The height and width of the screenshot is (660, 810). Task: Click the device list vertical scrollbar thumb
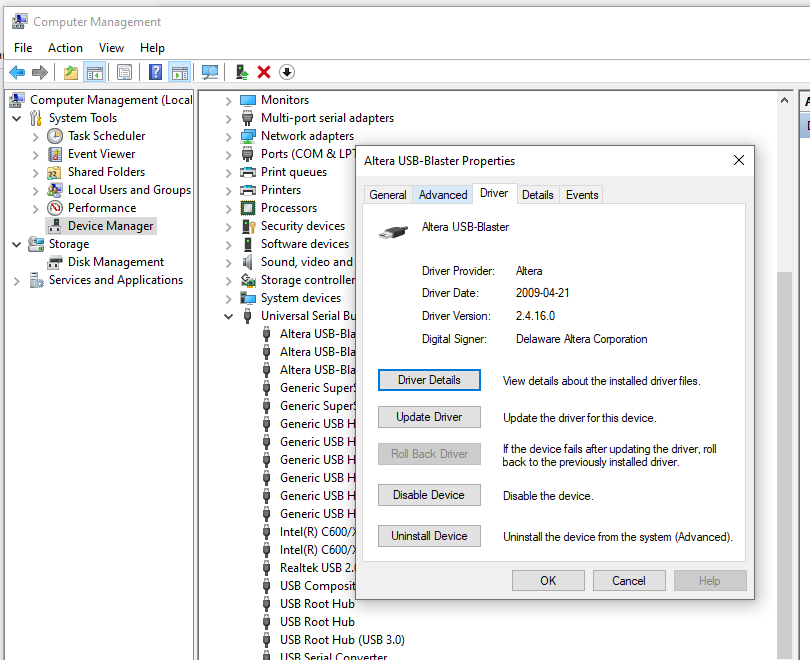point(784,465)
